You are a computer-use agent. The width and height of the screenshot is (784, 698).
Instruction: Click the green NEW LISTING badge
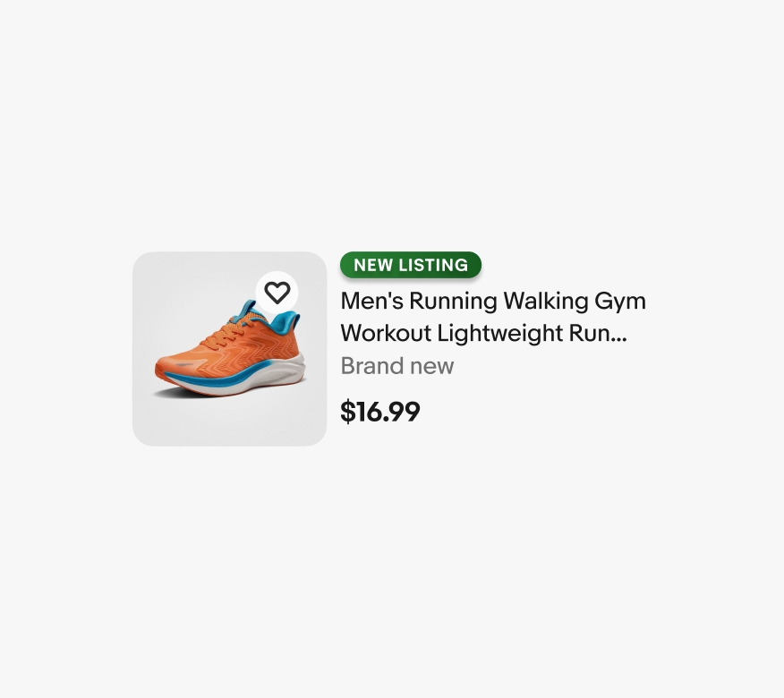pyautogui.click(x=411, y=265)
